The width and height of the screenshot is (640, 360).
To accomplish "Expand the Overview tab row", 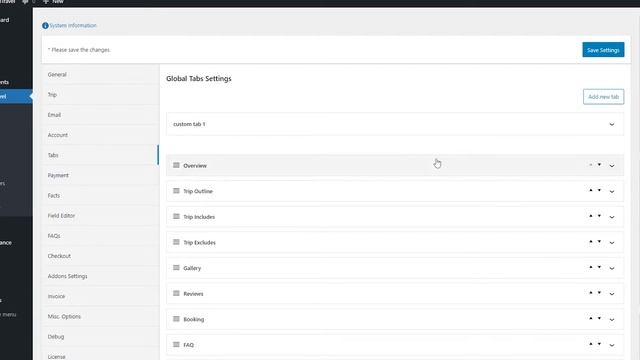I will tap(611, 166).
